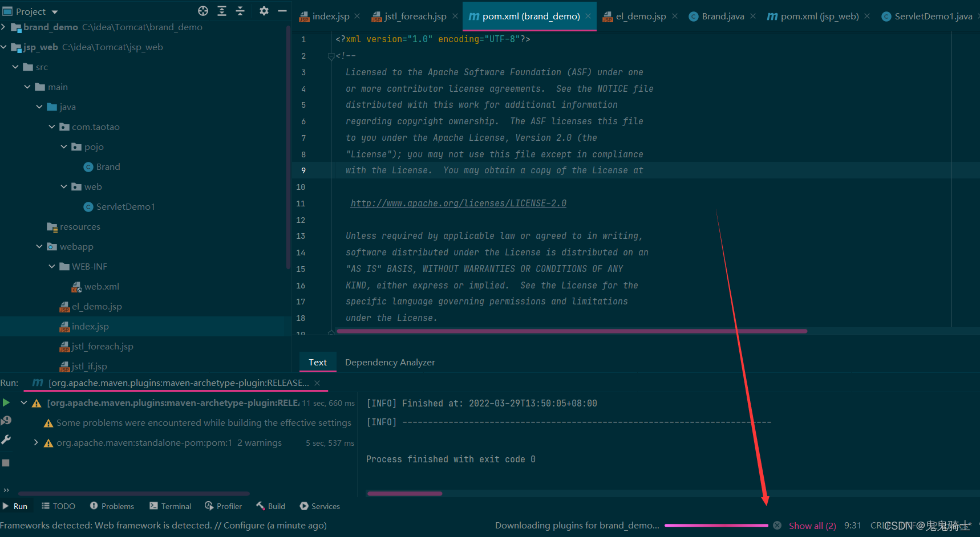980x537 pixels.
Task: Collapse the web package
Action: [64, 186]
